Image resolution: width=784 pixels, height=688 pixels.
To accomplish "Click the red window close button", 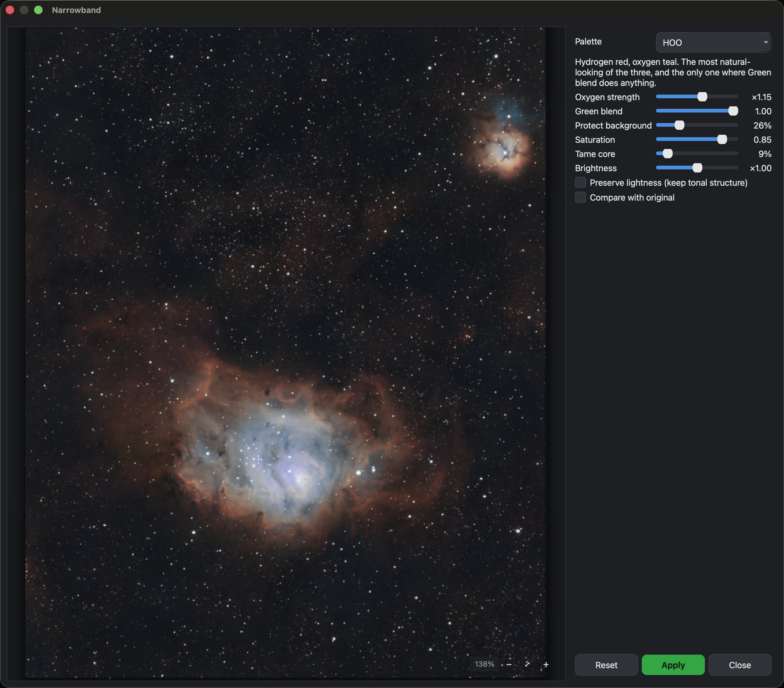I will [10, 10].
